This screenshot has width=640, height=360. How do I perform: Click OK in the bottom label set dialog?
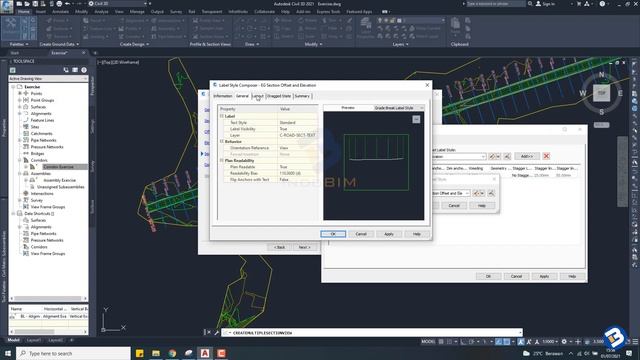click(x=488, y=276)
